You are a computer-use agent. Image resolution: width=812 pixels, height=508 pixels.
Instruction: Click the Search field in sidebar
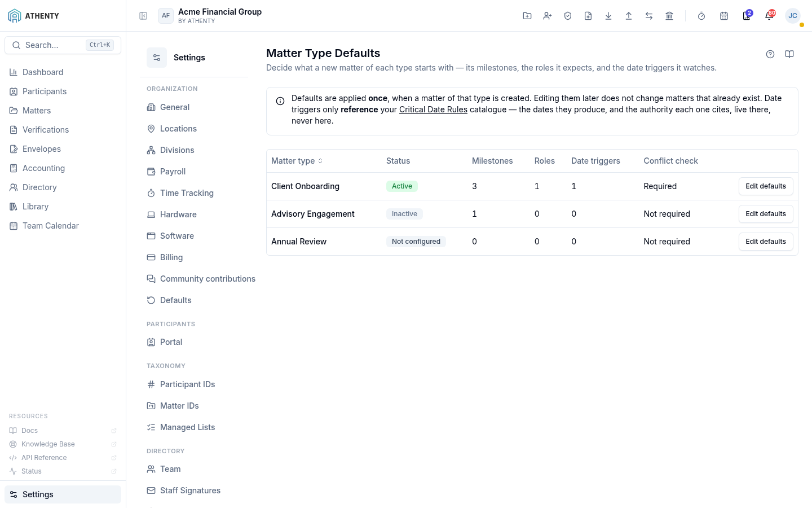pyautogui.click(x=63, y=45)
